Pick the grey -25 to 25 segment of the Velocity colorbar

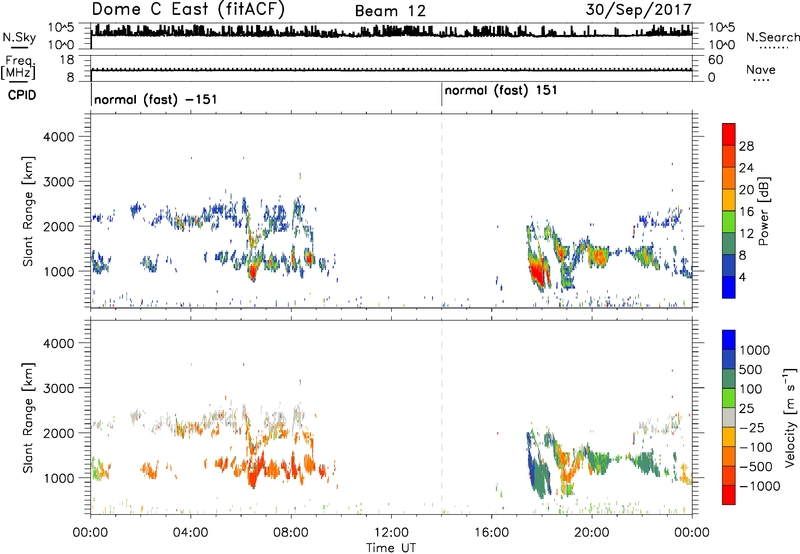tap(729, 417)
